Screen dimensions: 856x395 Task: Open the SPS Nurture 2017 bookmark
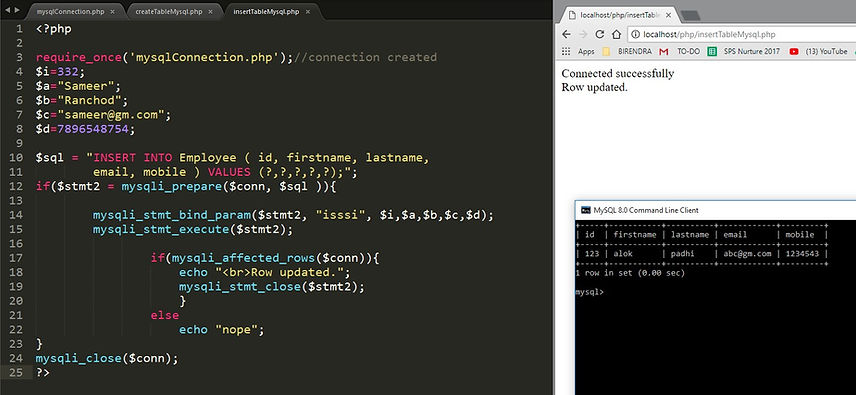click(x=751, y=51)
